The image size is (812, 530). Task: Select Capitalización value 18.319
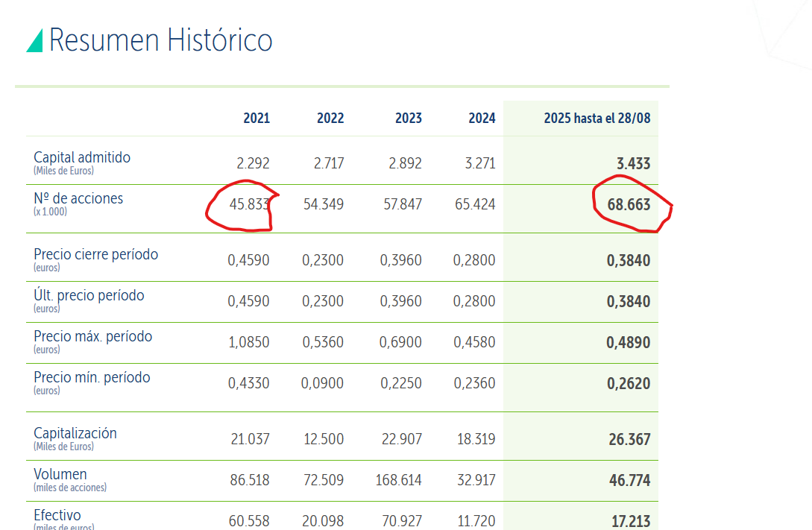click(x=476, y=438)
